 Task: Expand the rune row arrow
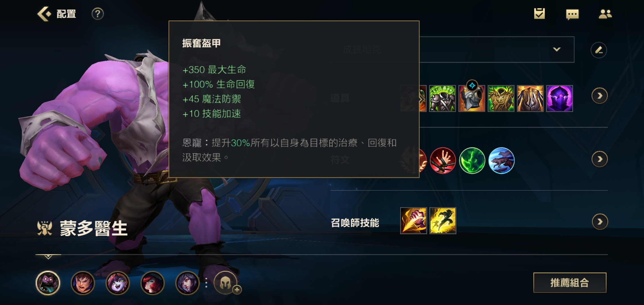(599, 159)
